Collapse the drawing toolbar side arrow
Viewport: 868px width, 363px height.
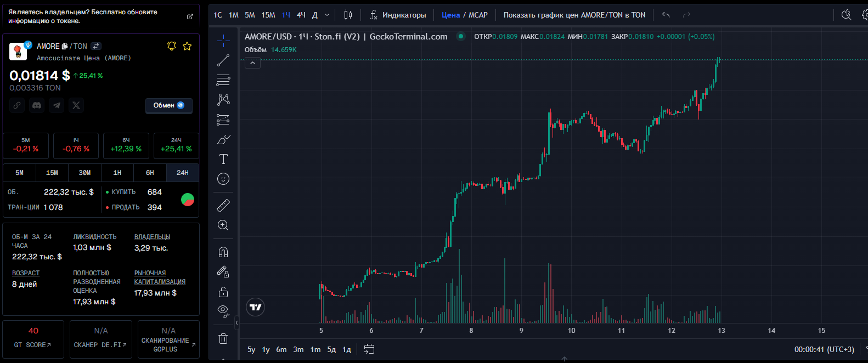237,323
